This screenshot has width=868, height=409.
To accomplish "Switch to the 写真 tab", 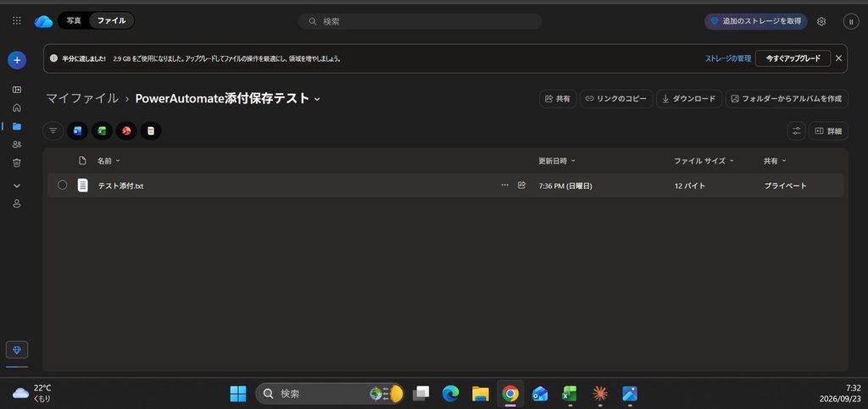I will (x=74, y=20).
